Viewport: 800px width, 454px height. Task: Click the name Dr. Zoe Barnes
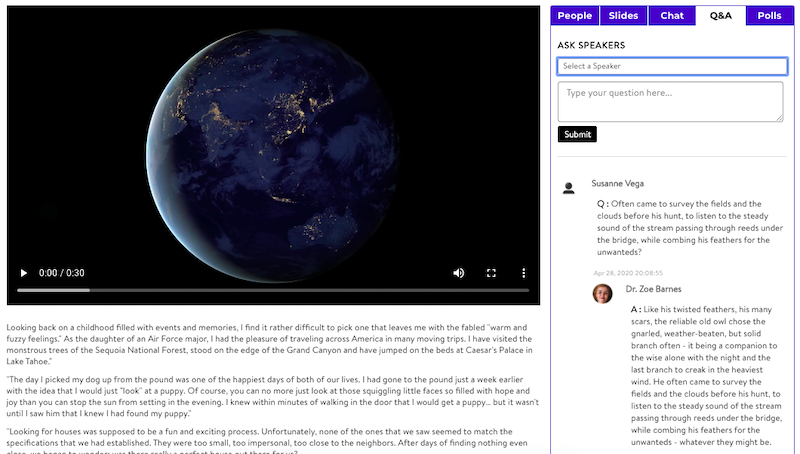[653, 289]
